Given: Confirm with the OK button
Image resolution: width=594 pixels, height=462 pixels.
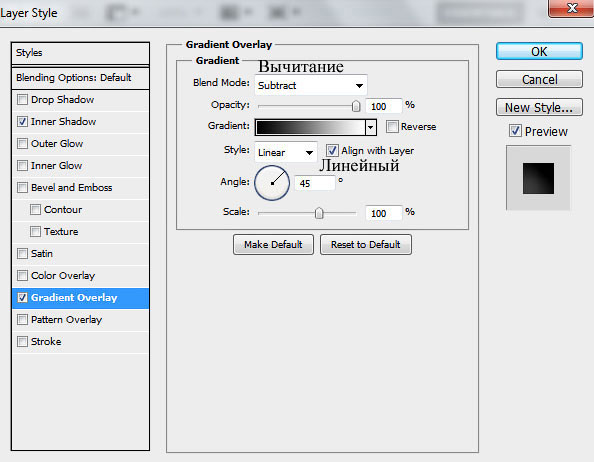Looking at the screenshot, I should [539, 52].
